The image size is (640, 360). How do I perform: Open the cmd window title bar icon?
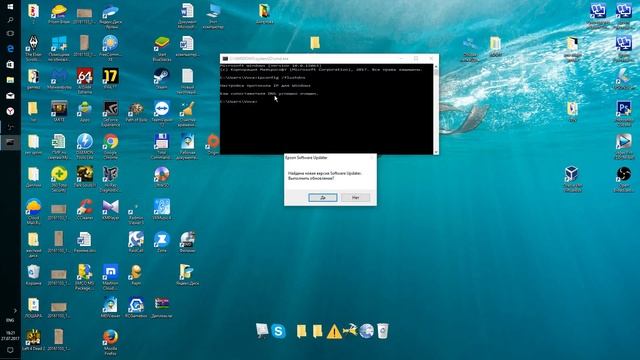225,59
